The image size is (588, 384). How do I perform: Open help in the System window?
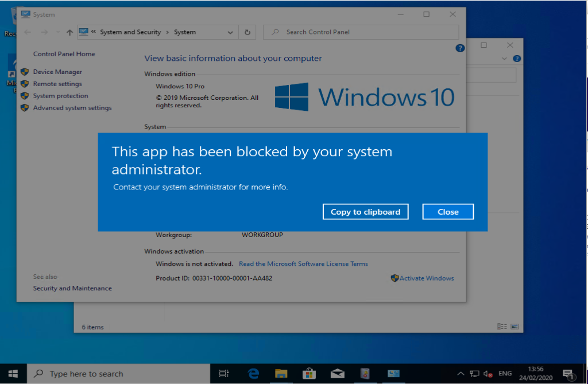pyautogui.click(x=460, y=48)
